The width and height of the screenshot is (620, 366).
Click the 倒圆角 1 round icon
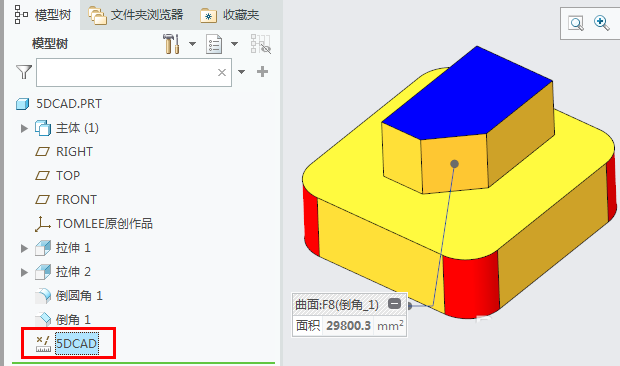pos(43,296)
